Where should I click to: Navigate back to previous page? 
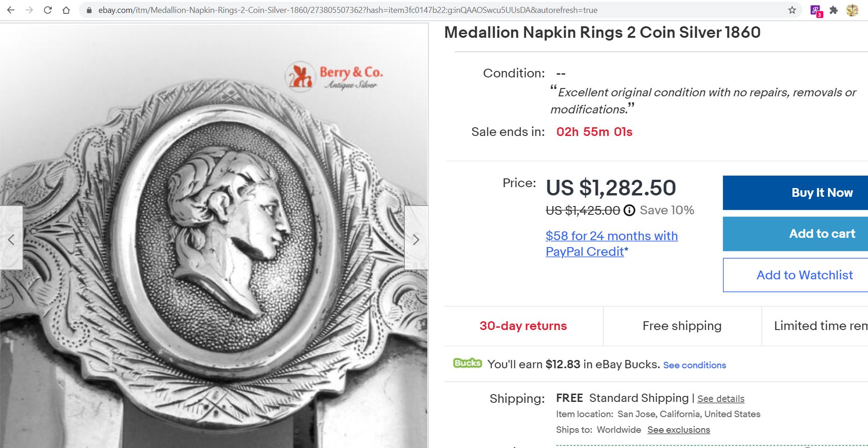(x=10, y=10)
